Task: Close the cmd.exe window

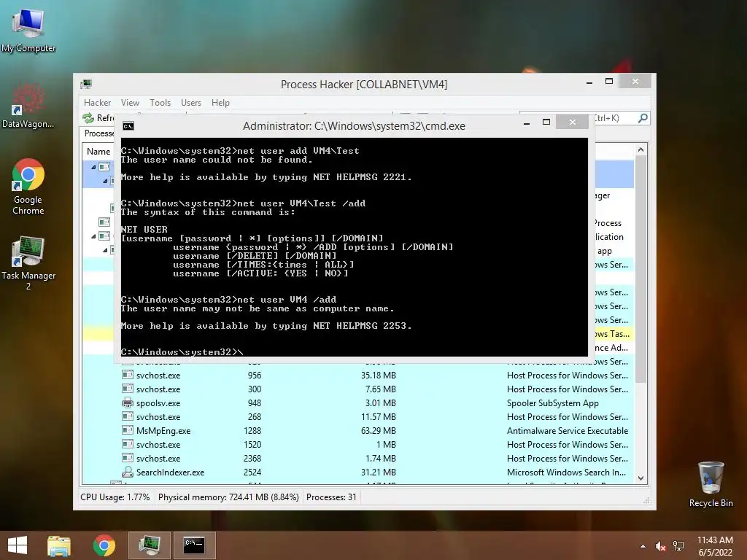Action: (572, 122)
